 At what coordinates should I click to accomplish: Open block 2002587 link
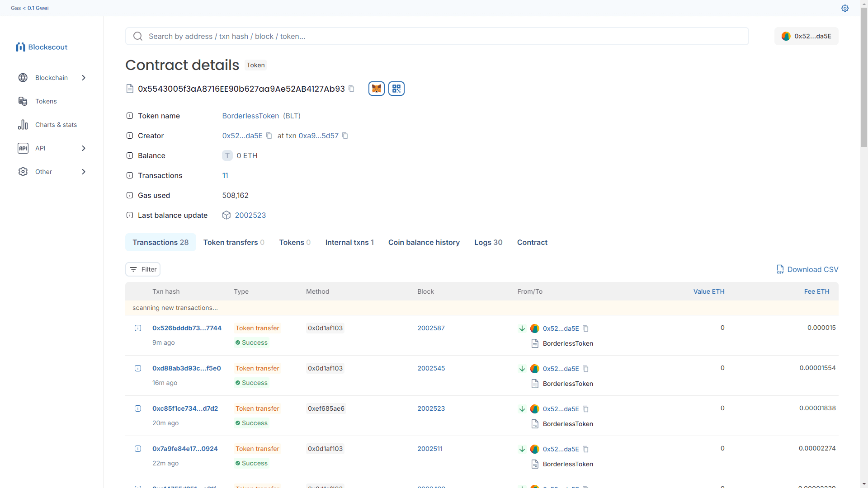(431, 328)
